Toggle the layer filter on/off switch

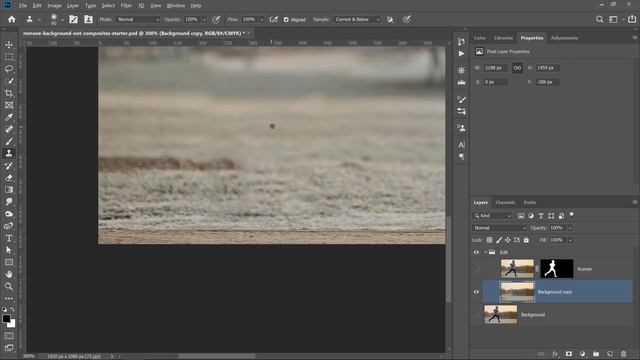[571, 214]
